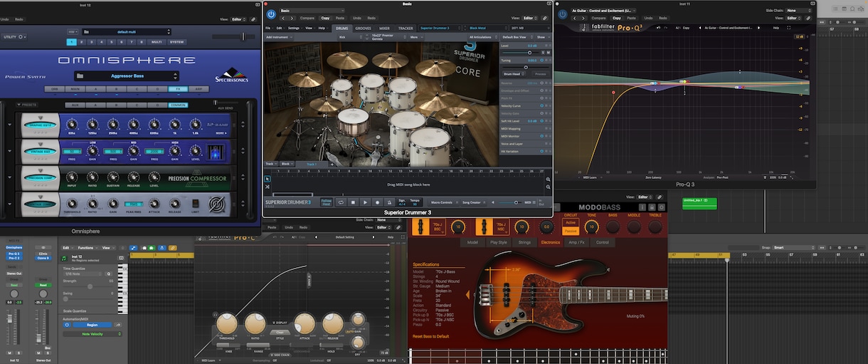Open the Play Style tab in MODO BASS
This screenshot has width=868, height=364.
coord(498,242)
